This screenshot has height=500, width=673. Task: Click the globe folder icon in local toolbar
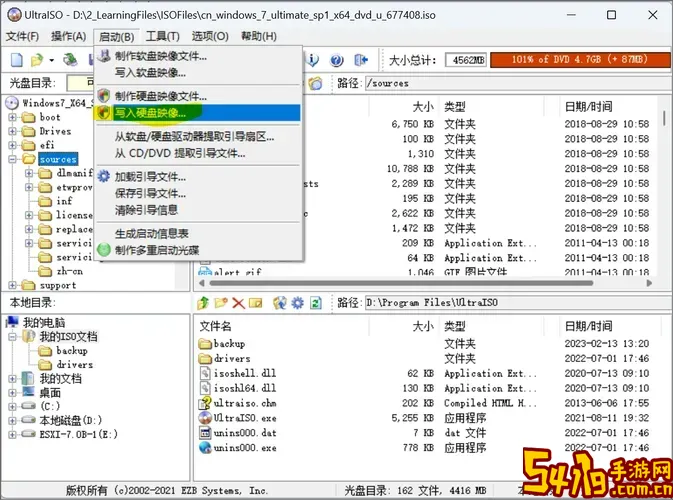279,303
